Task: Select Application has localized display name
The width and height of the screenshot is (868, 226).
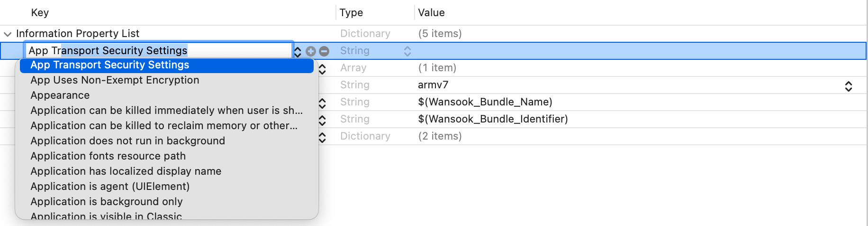Action: [126, 171]
